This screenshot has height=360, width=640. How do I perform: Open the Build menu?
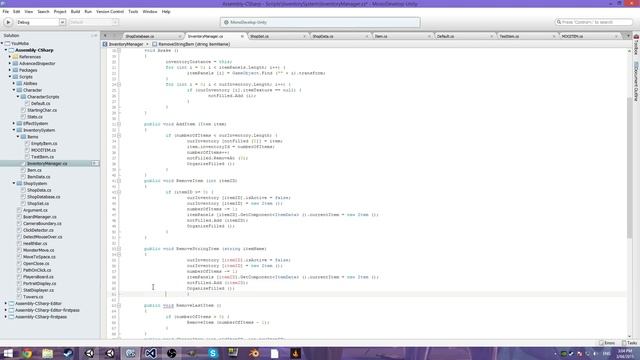(76, 12)
